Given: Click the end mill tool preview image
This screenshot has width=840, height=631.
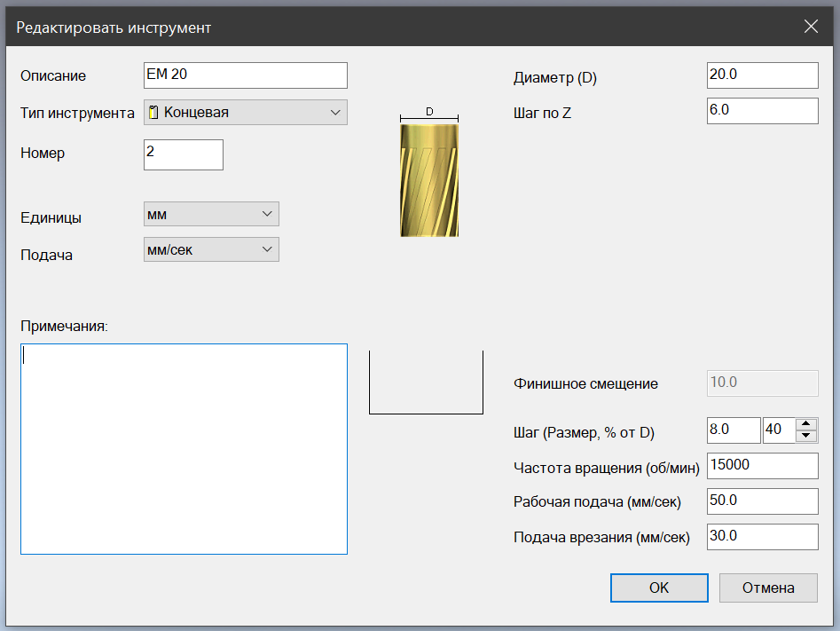Looking at the screenshot, I should tap(429, 180).
